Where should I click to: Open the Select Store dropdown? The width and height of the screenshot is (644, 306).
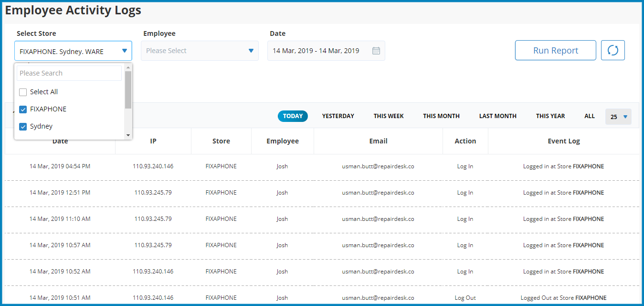pos(73,51)
